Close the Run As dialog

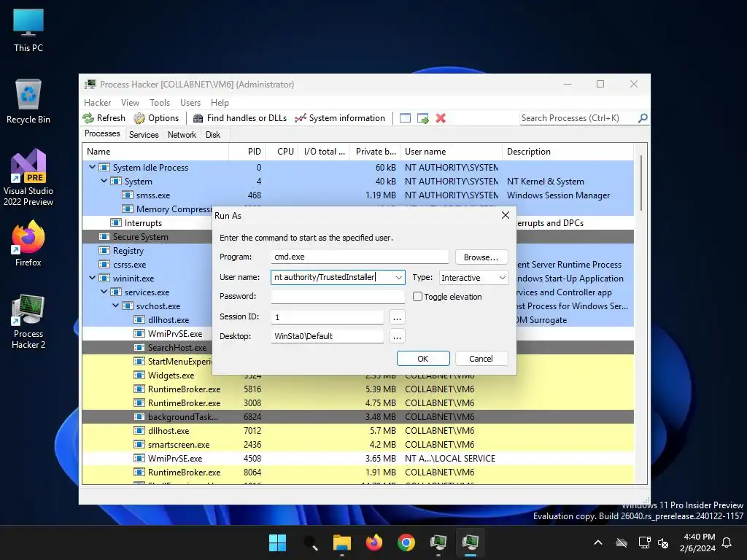(x=506, y=215)
